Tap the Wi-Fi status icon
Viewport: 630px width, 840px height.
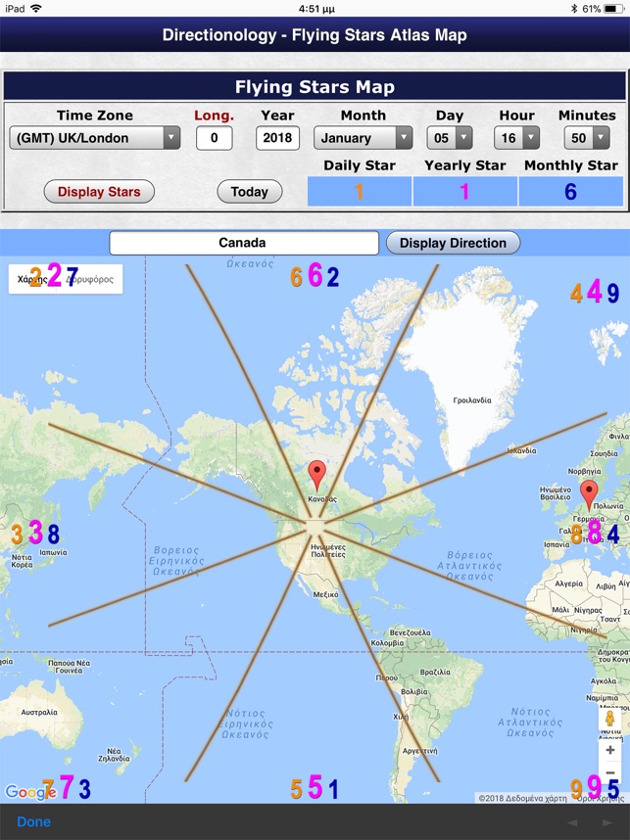click(x=36, y=8)
